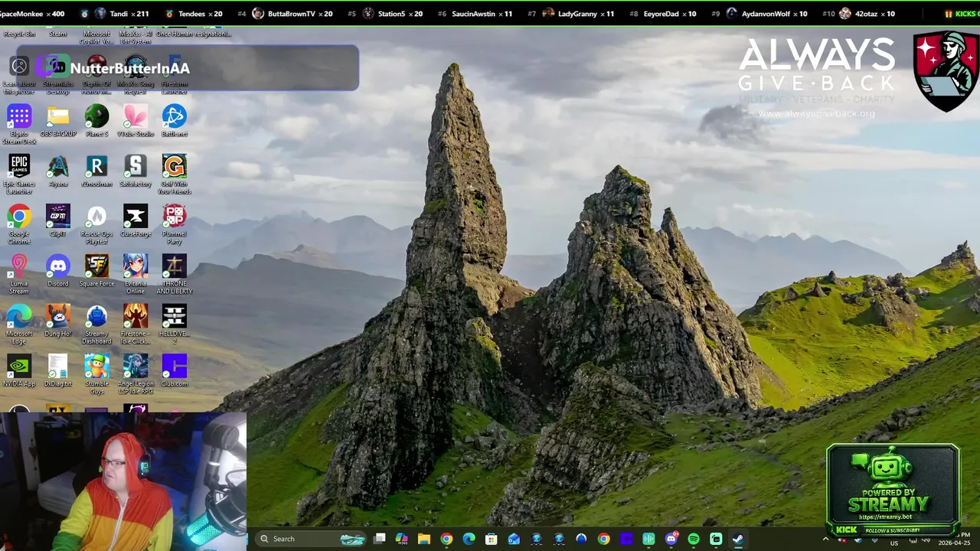Click the Streamy bot overlay panel
Image resolution: width=980 pixels, height=551 pixels.
click(x=893, y=490)
